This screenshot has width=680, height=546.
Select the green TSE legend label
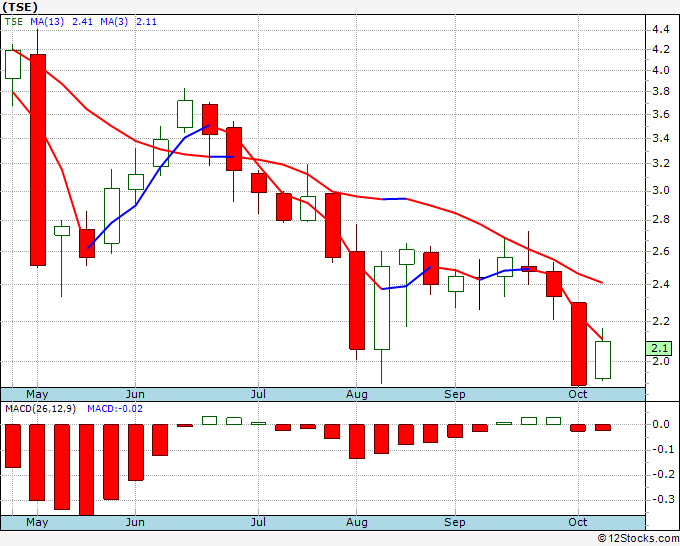pos(13,22)
